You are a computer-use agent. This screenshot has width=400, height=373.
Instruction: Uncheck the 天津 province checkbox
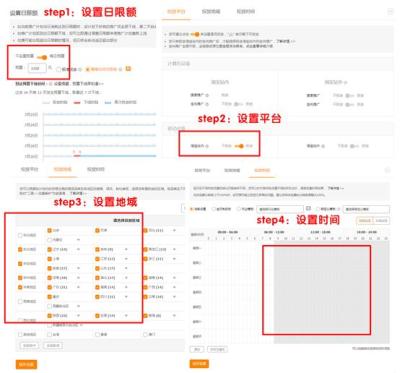(x=97, y=230)
